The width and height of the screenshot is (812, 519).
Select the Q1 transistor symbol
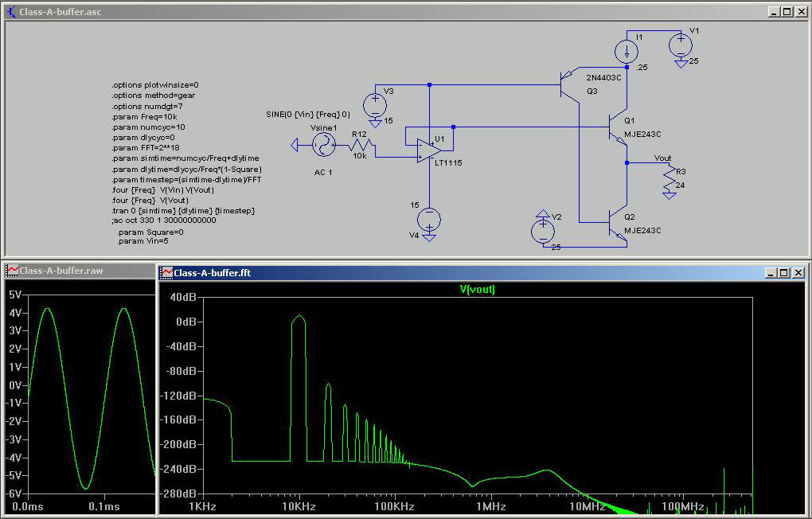click(619, 127)
